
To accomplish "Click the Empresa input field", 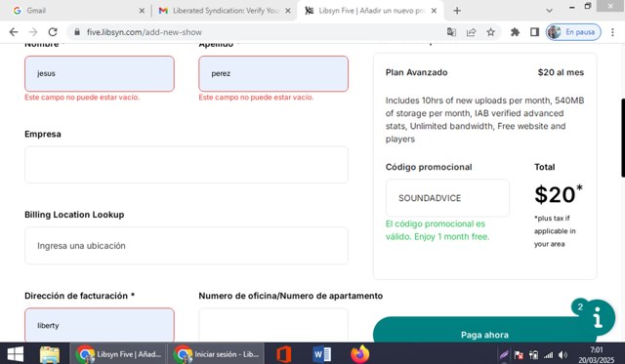I will coord(187,165).
